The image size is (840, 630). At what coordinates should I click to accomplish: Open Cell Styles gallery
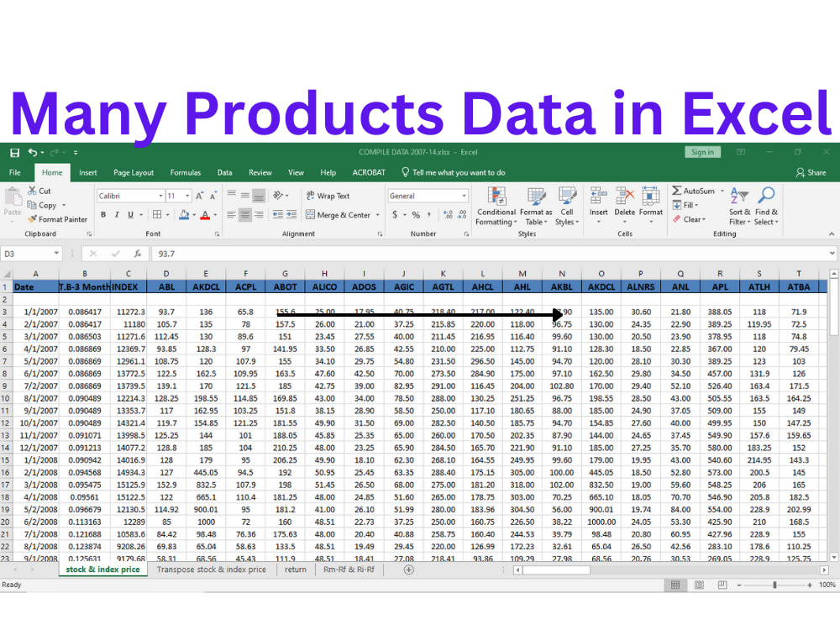(x=567, y=207)
